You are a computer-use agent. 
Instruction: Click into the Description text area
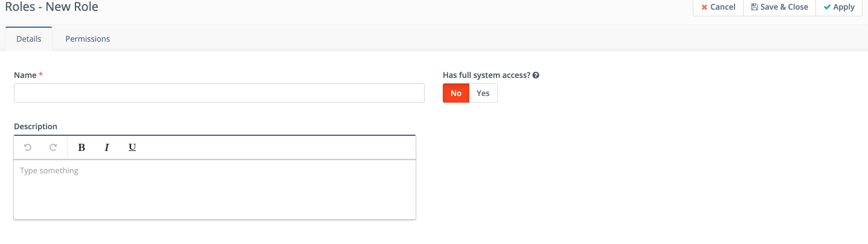click(214, 189)
